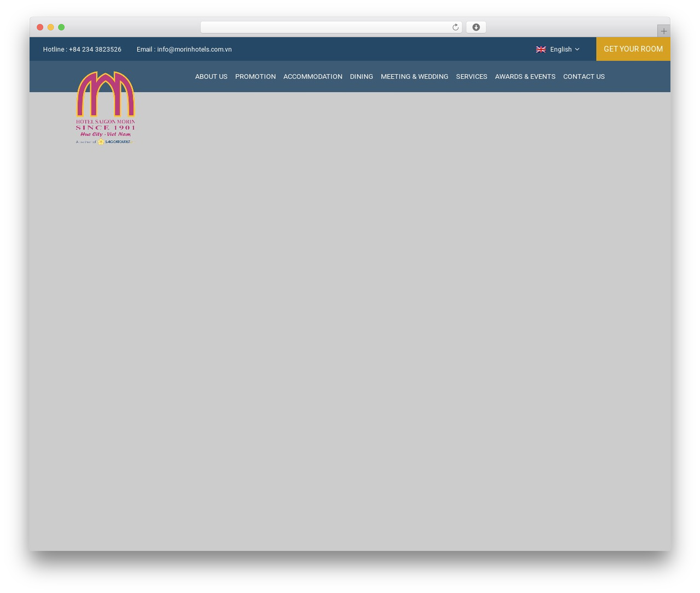Open Awards & Events menu
This screenshot has height=593, width=700.
point(525,77)
